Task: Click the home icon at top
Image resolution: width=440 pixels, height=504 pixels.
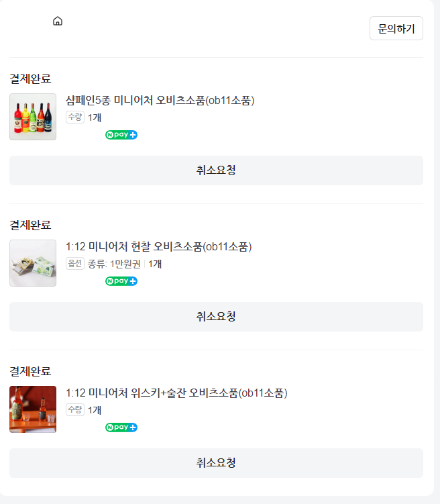Action: point(58,21)
